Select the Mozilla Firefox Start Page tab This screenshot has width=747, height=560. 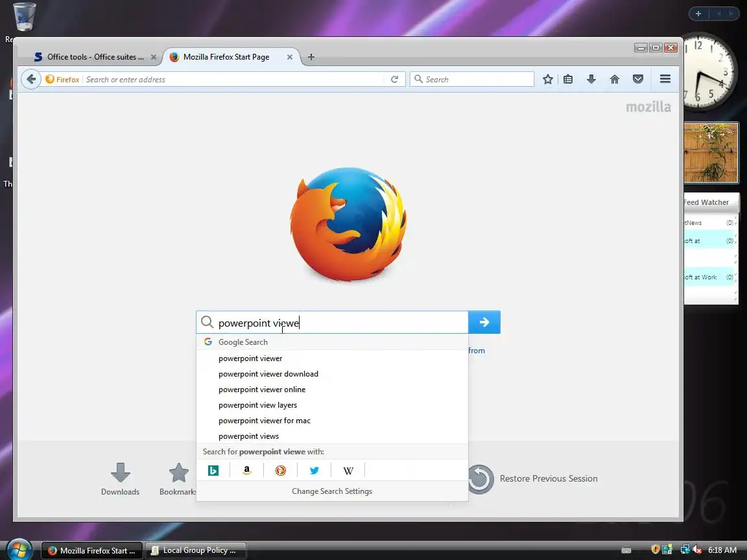(226, 57)
